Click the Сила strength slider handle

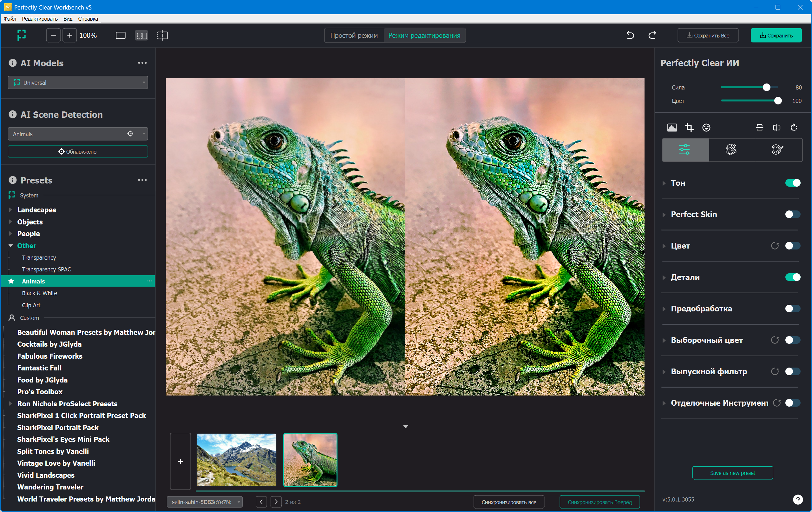[x=766, y=87]
